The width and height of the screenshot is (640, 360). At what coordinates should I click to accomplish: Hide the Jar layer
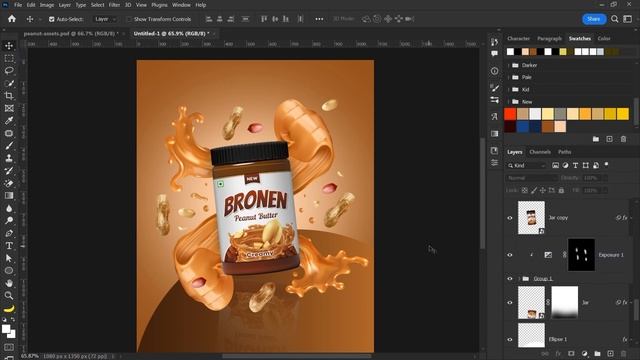click(510, 302)
